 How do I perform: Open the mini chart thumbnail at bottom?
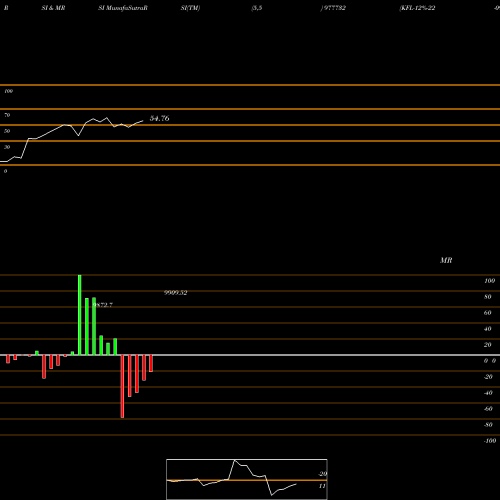click(247, 479)
